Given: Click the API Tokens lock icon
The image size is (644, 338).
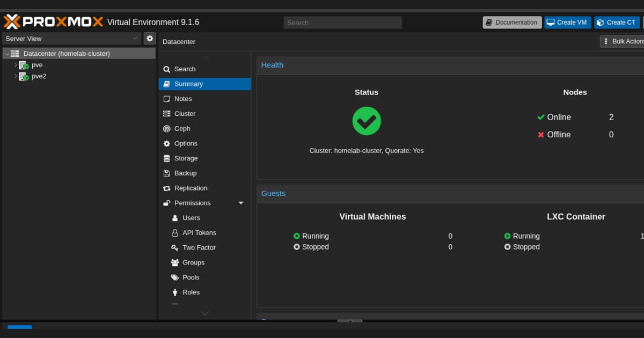Looking at the screenshot, I should (174, 233).
